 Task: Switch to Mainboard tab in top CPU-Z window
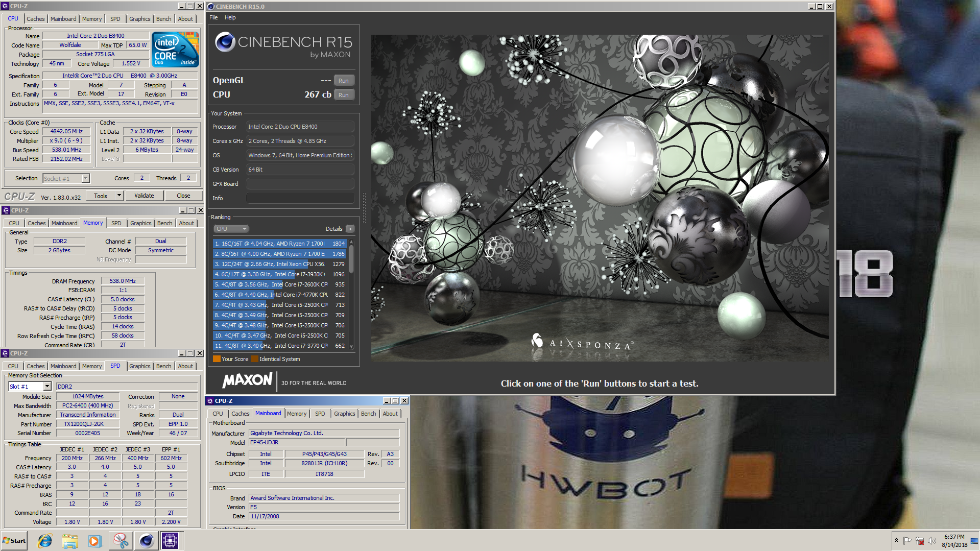click(x=63, y=19)
